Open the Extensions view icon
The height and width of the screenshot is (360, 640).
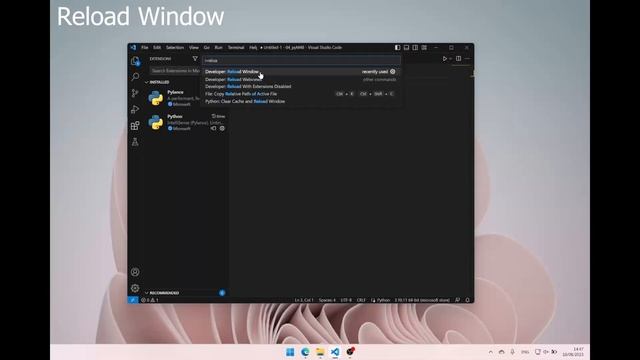tap(135, 125)
